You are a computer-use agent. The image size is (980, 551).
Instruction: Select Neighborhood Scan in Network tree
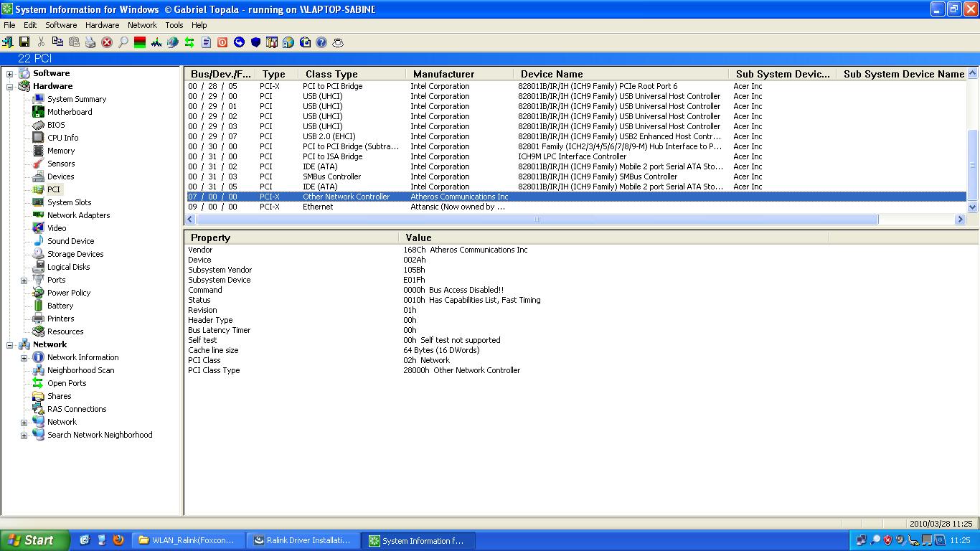pyautogui.click(x=80, y=370)
